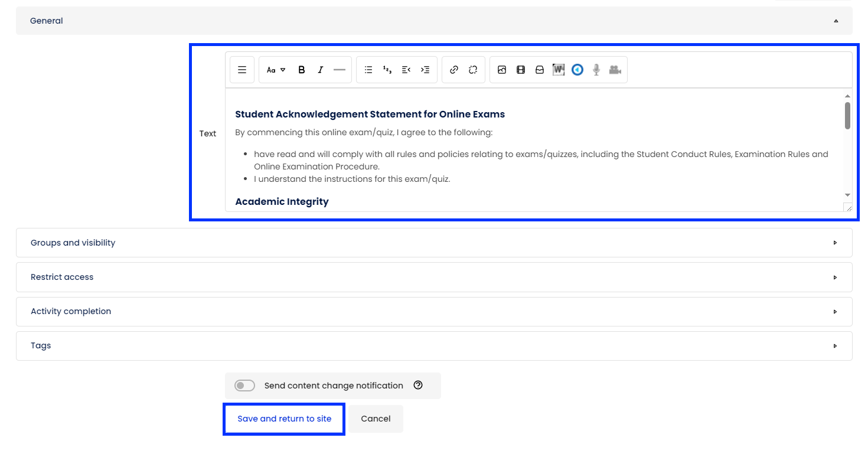Expand the Tags section
The height and width of the screenshot is (454, 868).
pos(434,345)
